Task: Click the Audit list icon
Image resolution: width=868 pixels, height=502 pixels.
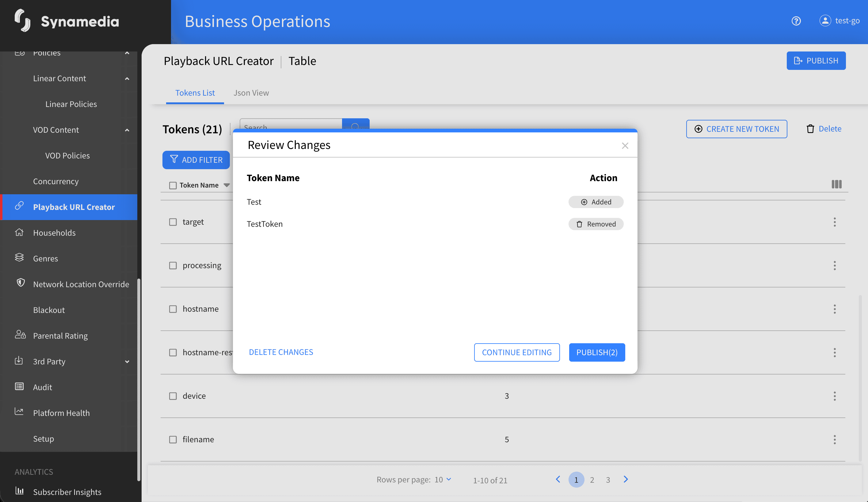Action: (x=19, y=387)
